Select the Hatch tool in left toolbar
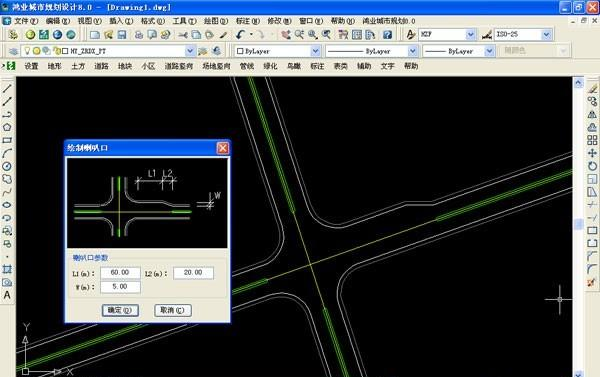Viewport: 600px width, 377px height. [x=7, y=269]
